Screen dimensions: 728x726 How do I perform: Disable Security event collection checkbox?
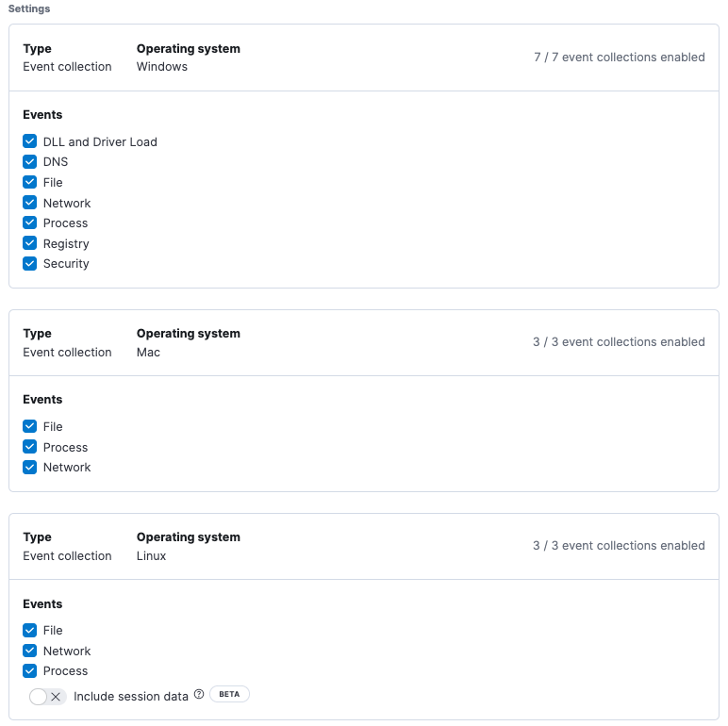point(30,263)
